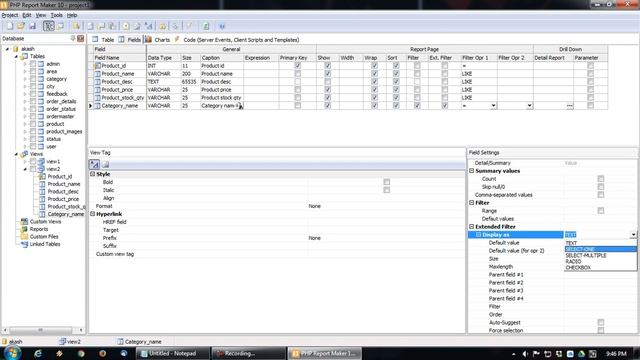Open Filter Opr 2 dropdown for Category_name
Screen dimensions: 640x360
coord(529,106)
